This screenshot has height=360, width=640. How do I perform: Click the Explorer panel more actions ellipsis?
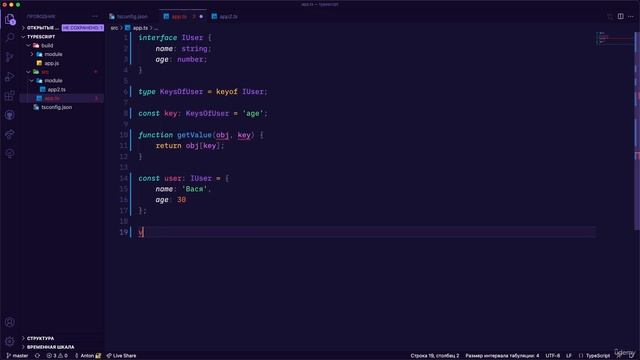(95, 16)
